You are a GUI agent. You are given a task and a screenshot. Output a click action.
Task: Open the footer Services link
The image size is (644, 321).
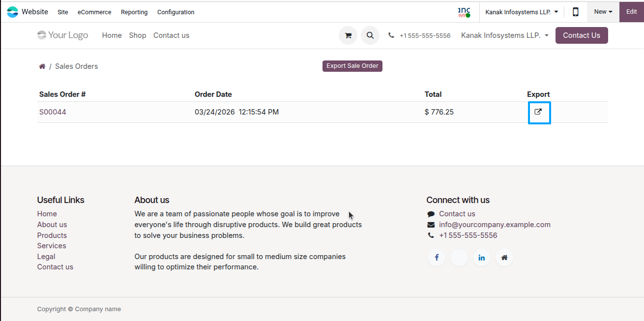[52, 246]
